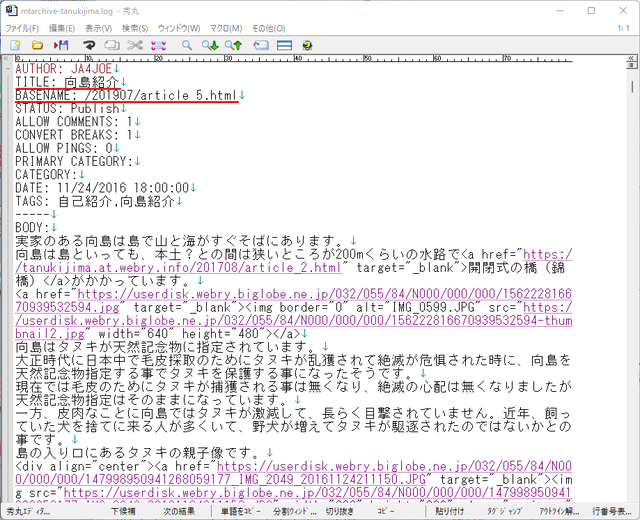Screen dimensions: 640x520
Task: Click the thumbnail2.jpg src link
Action: pos(293,321)
